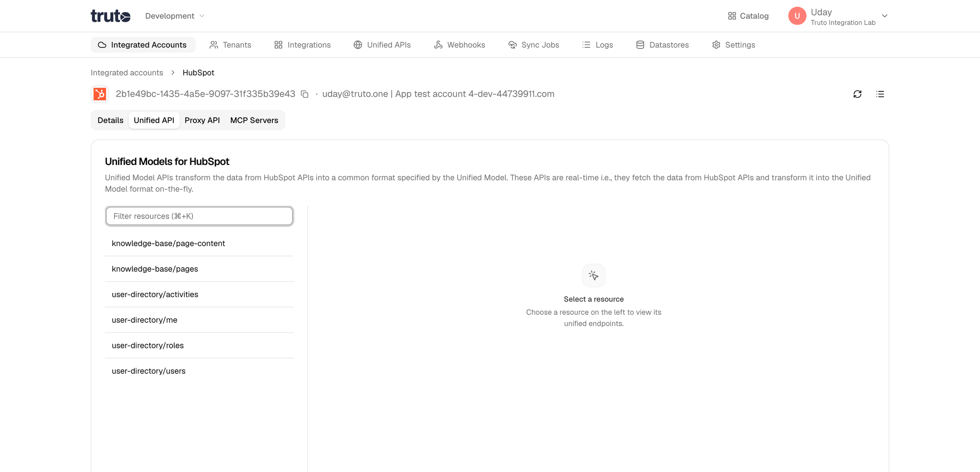Open the Settings tab

coord(733,45)
